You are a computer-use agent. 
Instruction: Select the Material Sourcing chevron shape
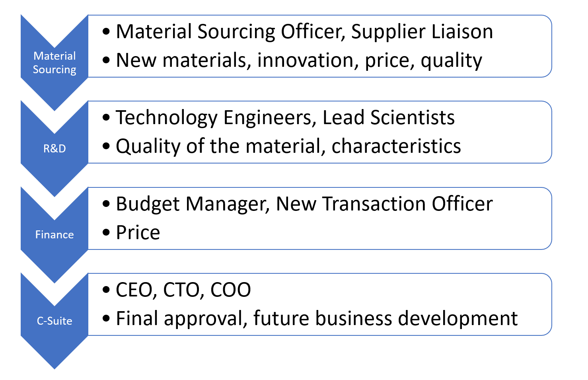pyautogui.click(x=55, y=62)
